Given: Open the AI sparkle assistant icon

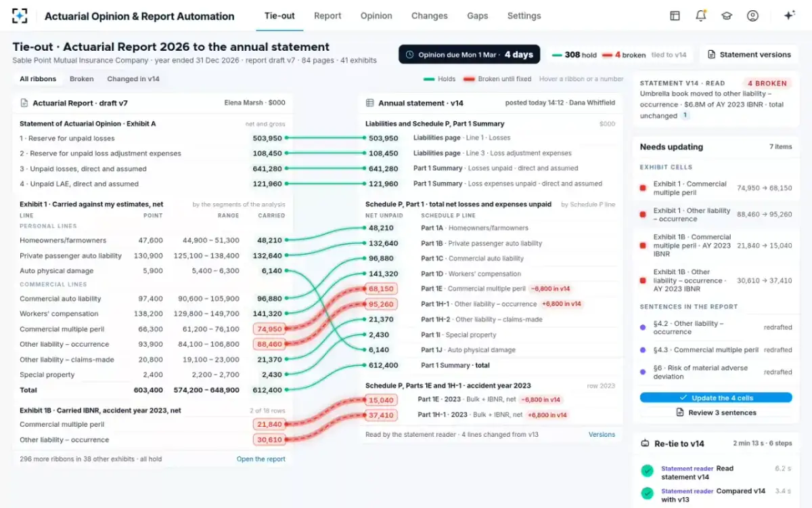Looking at the screenshot, I should pyautogui.click(x=789, y=16).
